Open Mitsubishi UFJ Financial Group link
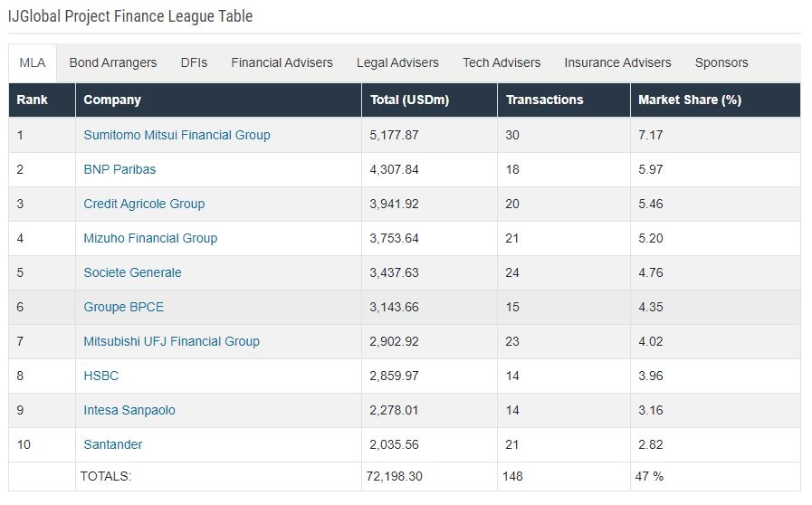The width and height of the screenshot is (812, 505). click(171, 341)
